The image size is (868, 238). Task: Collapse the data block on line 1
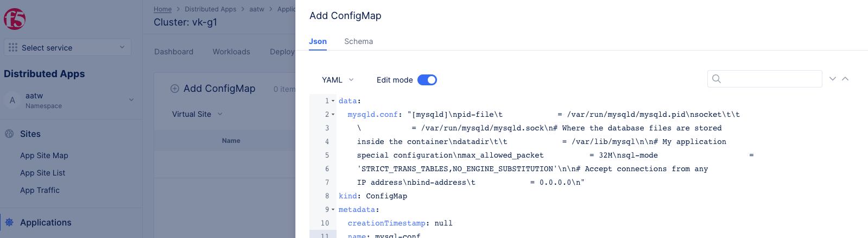tap(333, 101)
